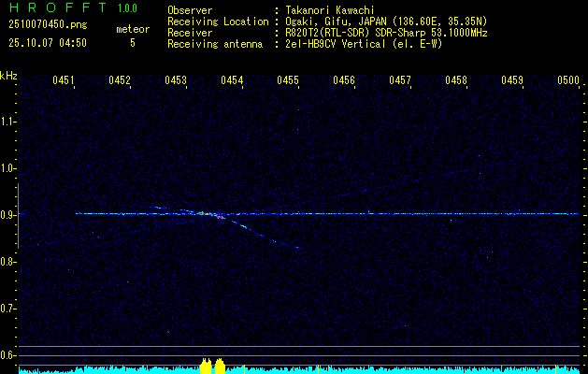Viewport: 588px width, 374px height.
Task: Click the 0457 time marker
Action: pyautogui.click(x=400, y=81)
